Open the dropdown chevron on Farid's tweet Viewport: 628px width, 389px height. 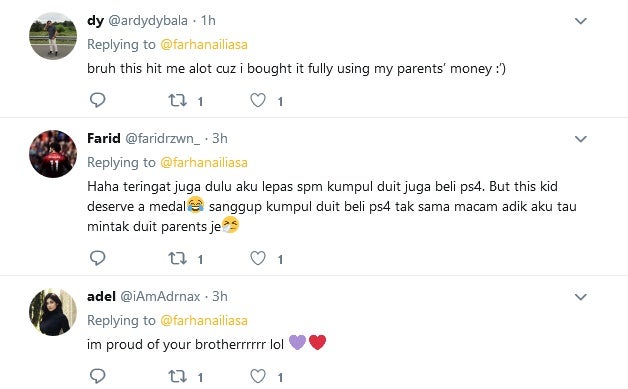point(581,139)
